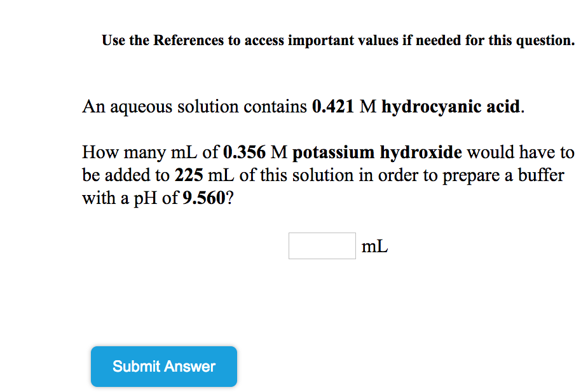Click the word hydrocyanic in bold
The height and width of the screenshot is (392, 588).
click(x=433, y=106)
